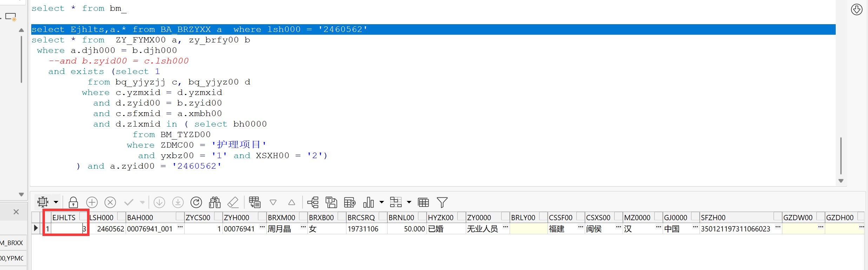This screenshot has height=270, width=868.
Task: Toggle the small box in BRCSRQ column header
Action: pos(383,216)
